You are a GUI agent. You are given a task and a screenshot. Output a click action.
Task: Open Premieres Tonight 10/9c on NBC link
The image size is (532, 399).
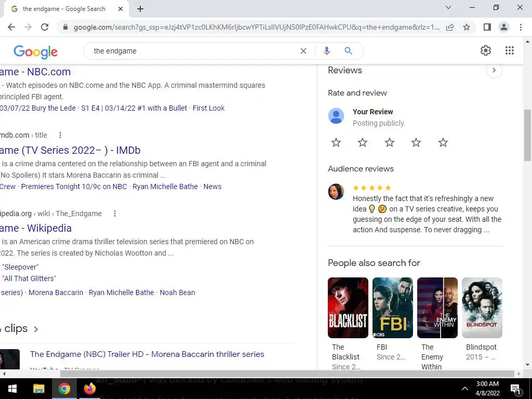point(74,187)
